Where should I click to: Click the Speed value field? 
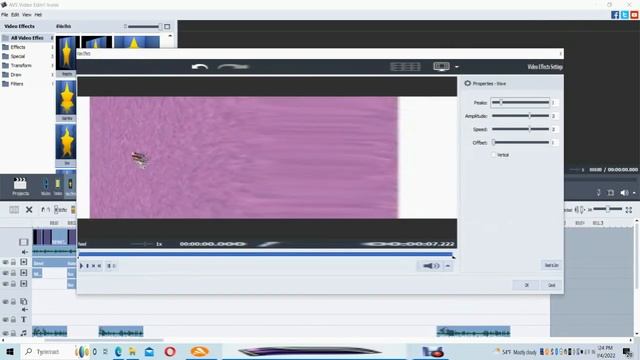[x=554, y=129]
